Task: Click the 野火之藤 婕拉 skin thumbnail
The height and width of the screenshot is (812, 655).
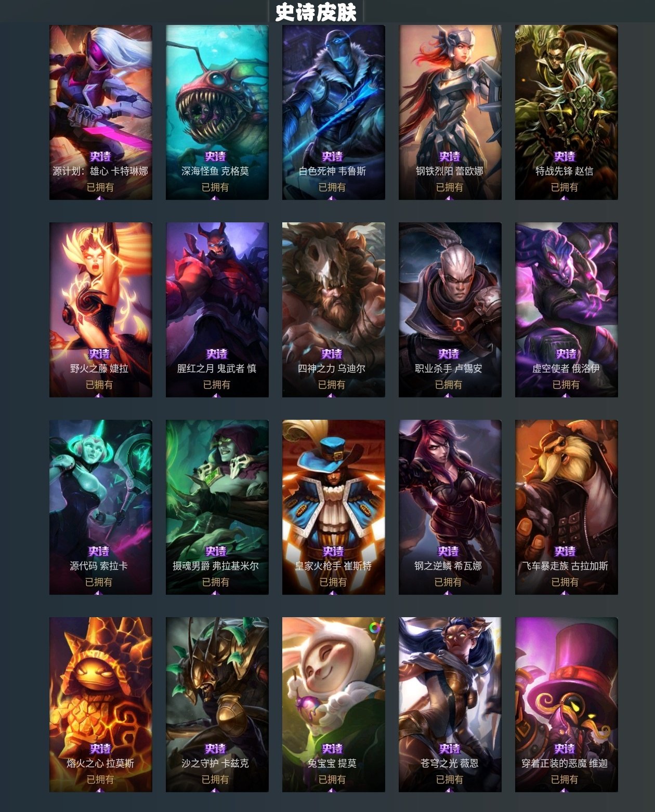Action: (101, 310)
